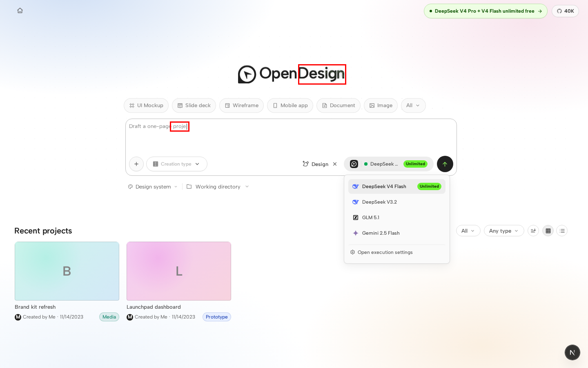
Task: Select the Slide deck chip
Action: tap(194, 105)
